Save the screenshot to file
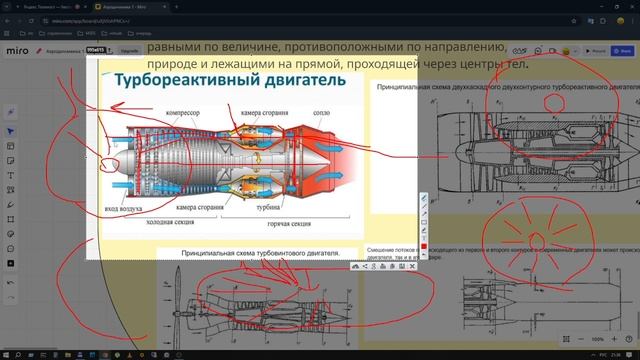Viewport: 640px width, 360px height. [x=402, y=266]
